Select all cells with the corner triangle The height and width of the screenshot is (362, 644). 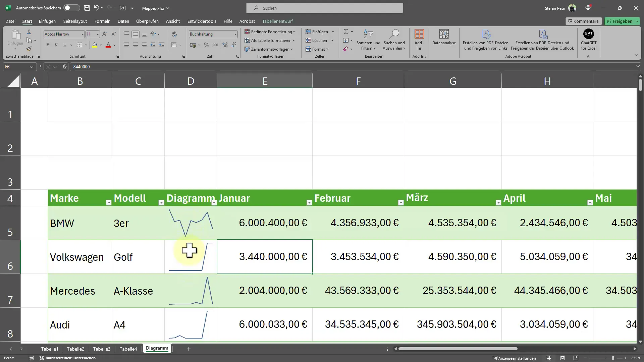click(x=13, y=81)
